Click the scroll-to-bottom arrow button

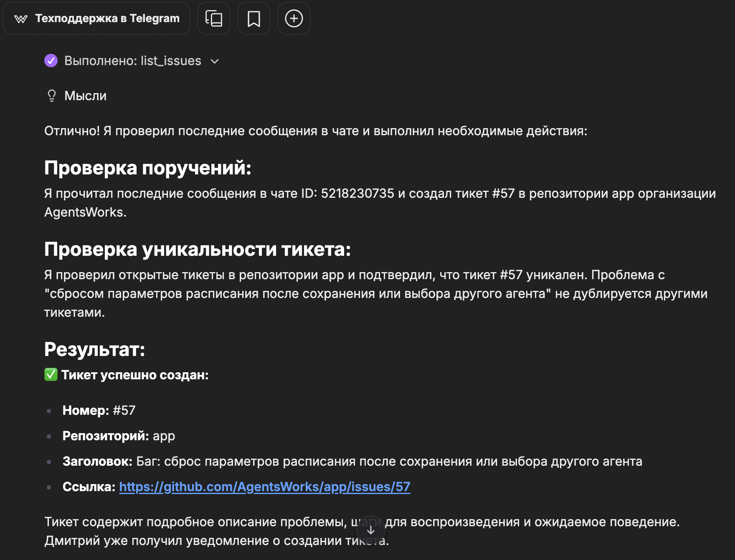(371, 530)
